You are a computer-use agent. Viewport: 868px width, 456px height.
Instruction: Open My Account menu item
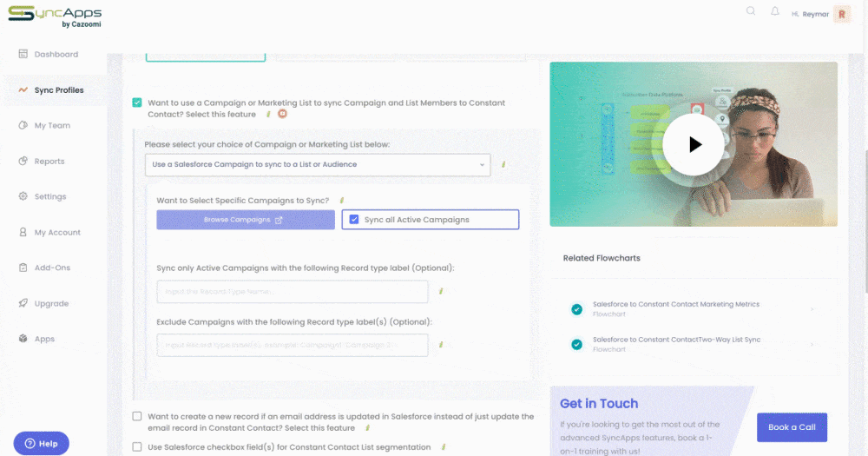coord(57,232)
